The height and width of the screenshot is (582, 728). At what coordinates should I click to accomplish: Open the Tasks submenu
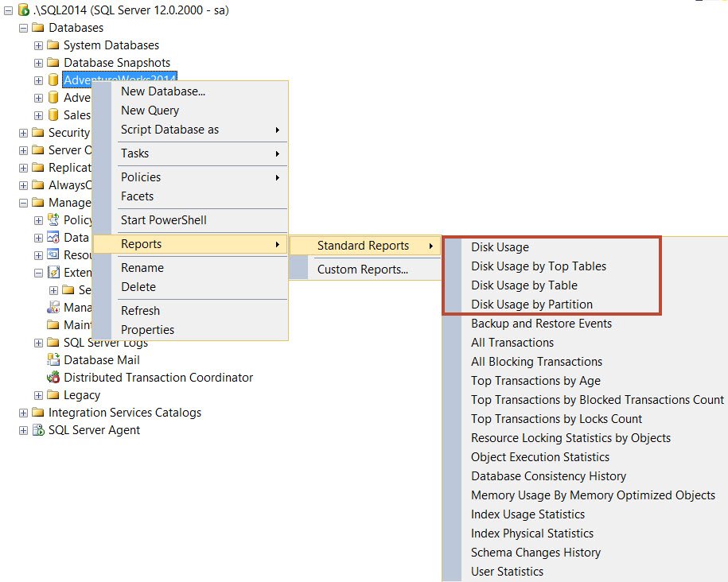(x=190, y=153)
